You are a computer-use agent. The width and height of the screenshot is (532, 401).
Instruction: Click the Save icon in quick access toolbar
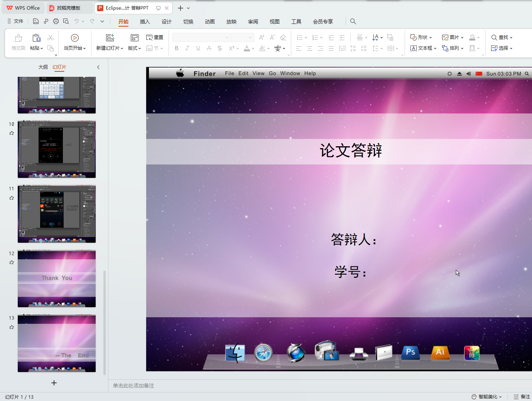tap(36, 22)
